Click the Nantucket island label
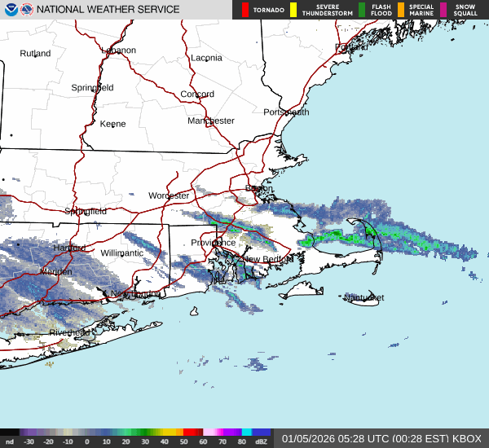 click(363, 298)
